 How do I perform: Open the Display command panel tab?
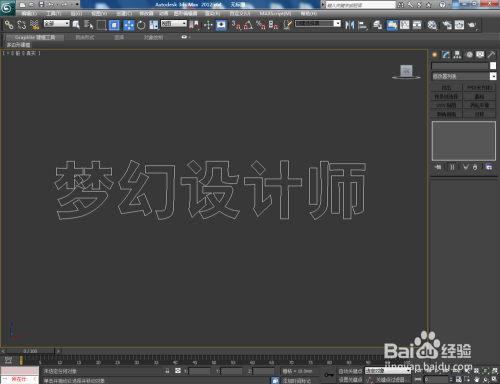point(480,55)
